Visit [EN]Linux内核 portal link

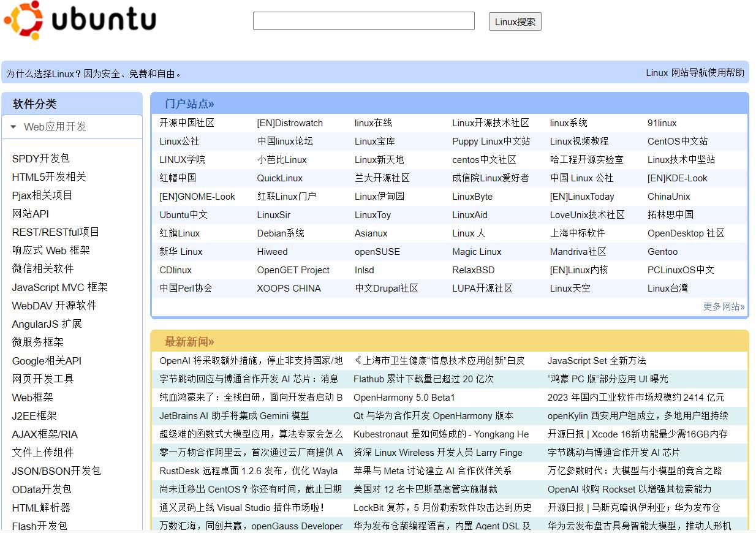(579, 270)
